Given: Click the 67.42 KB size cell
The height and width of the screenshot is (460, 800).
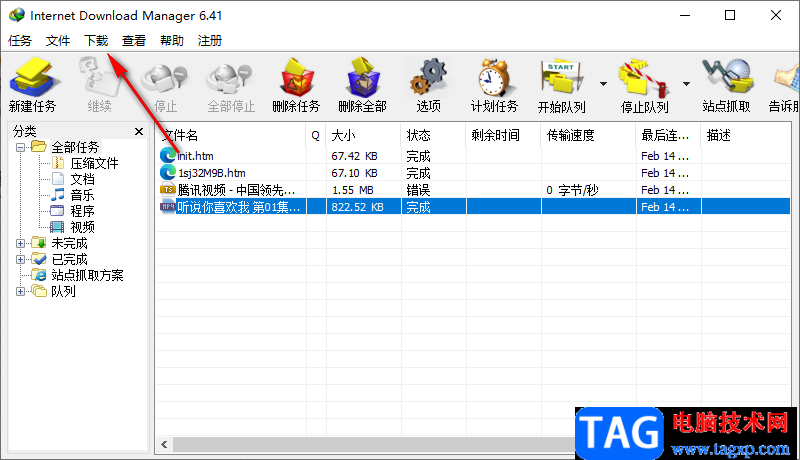Looking at the screenshot, I should (x=355, y=156).
